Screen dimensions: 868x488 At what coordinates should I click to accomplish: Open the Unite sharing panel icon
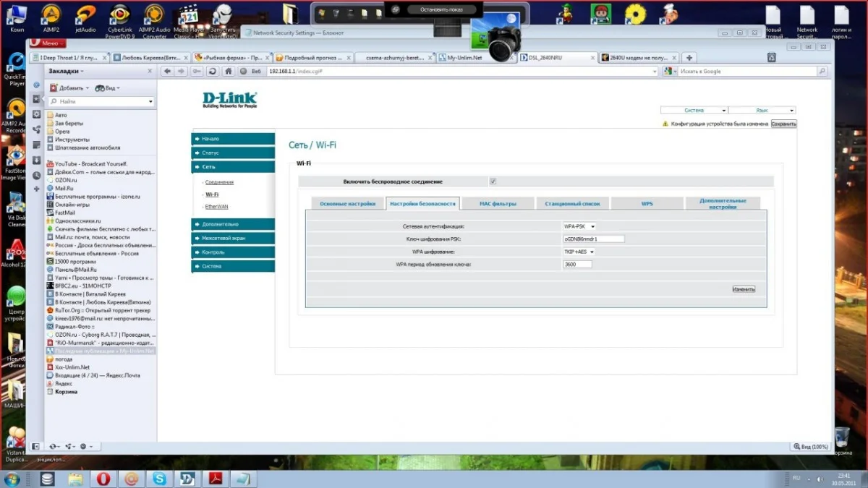(36, 129)
